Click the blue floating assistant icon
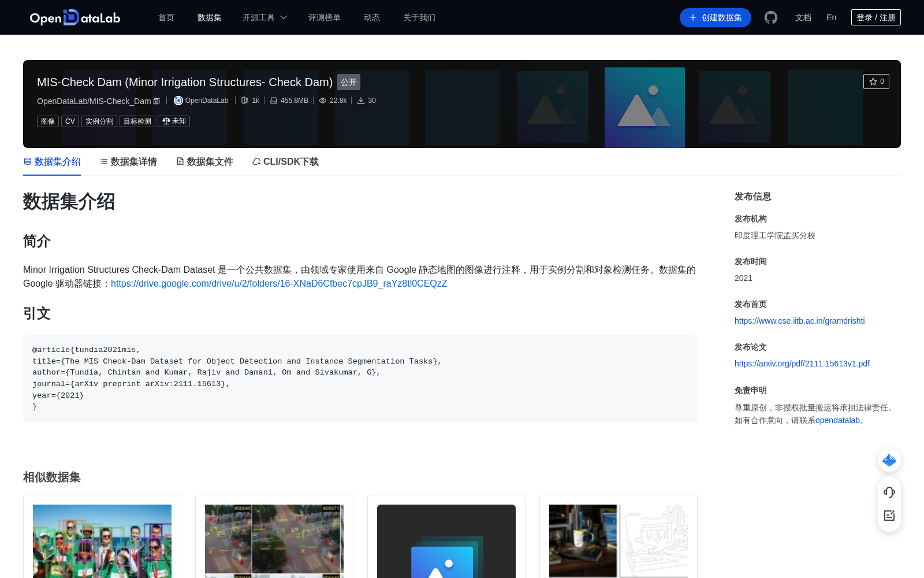The width and height of the screenshot is (924, 578). (x=889, y=460)
